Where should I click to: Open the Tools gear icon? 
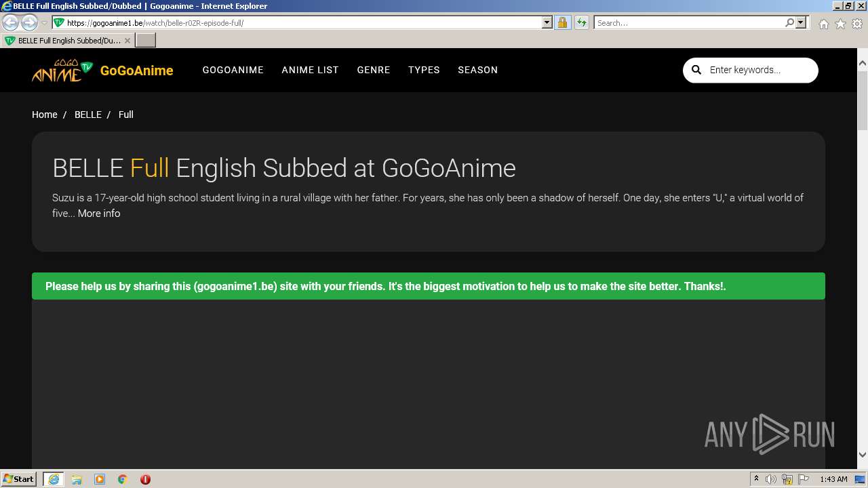(857, 24)
